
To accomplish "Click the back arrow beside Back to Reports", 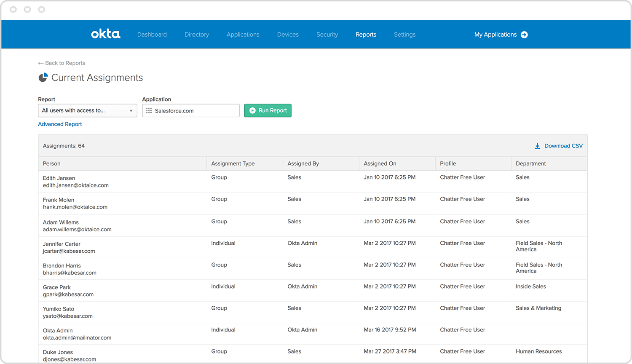I will (x=41, y=63).
